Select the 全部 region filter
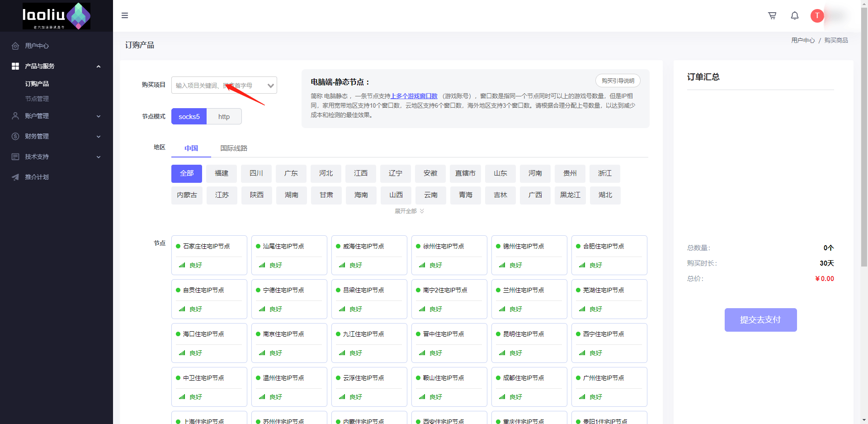Viewport: 868px width, 424px height. (186, 173)
